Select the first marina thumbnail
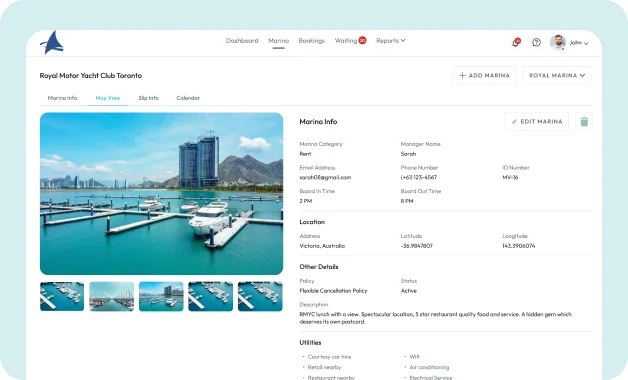Viewport: 628px width, 380px height. [62, 296]
